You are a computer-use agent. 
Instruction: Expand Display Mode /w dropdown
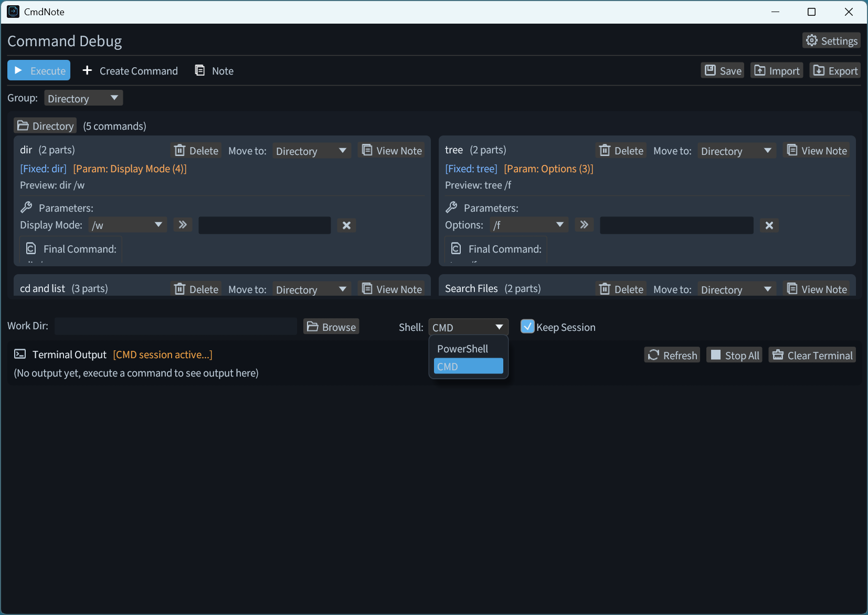pyautogui.click(x=128, y=225)
